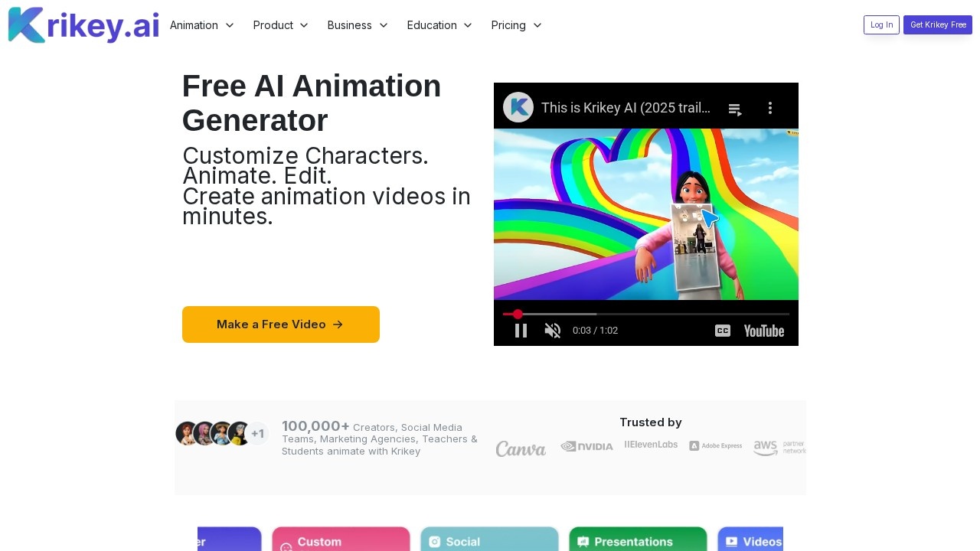980x551 pixels.
Task: Expand the Product dropdown menu
Action: coord(280,25)
